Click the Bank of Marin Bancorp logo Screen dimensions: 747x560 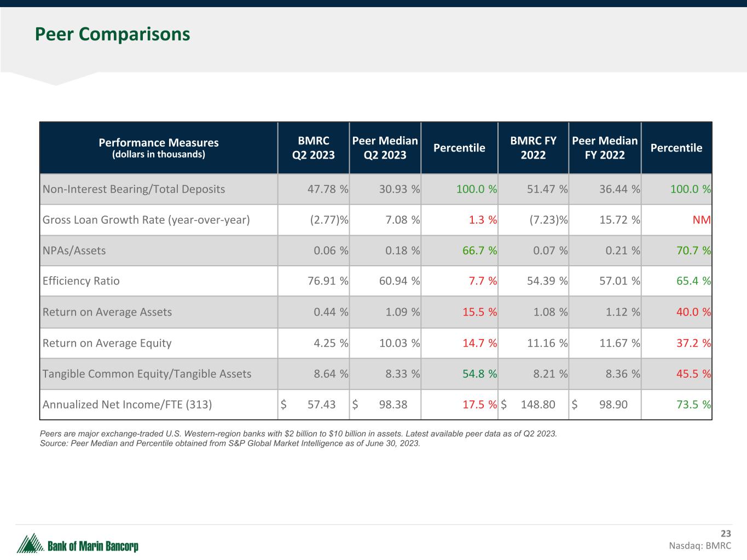(x=78, y=545)
